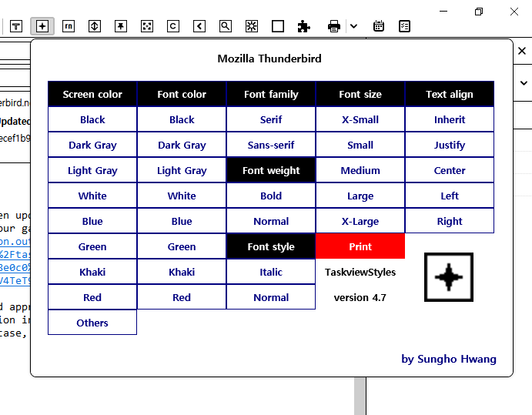Set font color to Black
The width and height of the screenshot is (532, 415).
click(182, 119)
